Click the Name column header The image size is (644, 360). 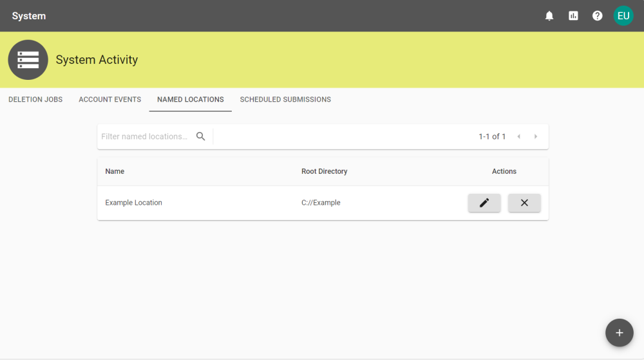[x=115, y=171]
